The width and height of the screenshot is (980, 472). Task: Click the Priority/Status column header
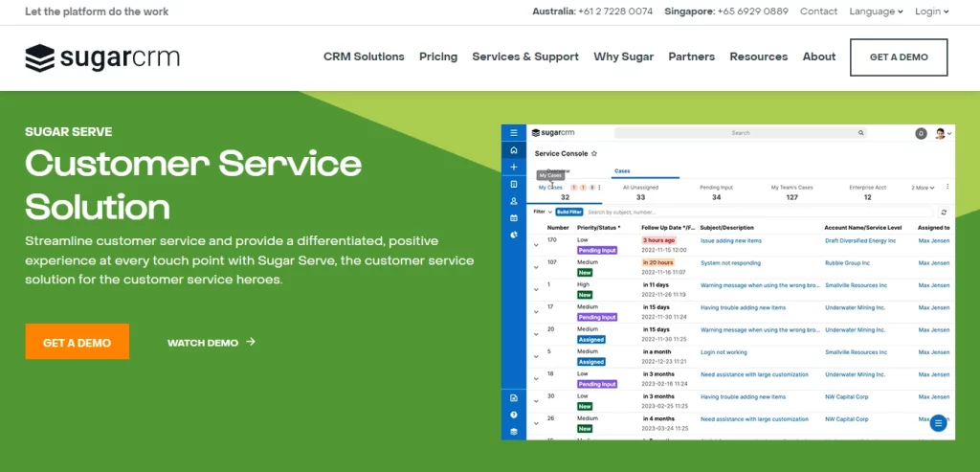coord(598,228)
